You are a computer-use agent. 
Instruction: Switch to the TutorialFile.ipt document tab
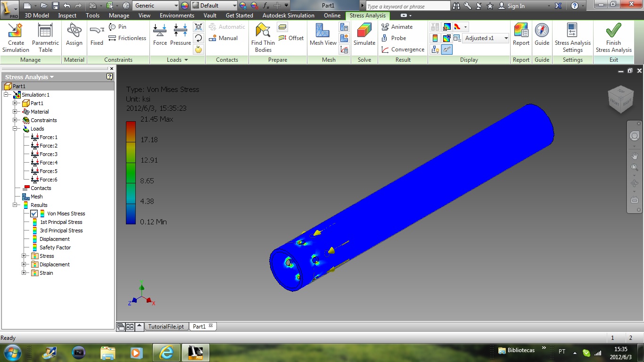tap(165, 326)
